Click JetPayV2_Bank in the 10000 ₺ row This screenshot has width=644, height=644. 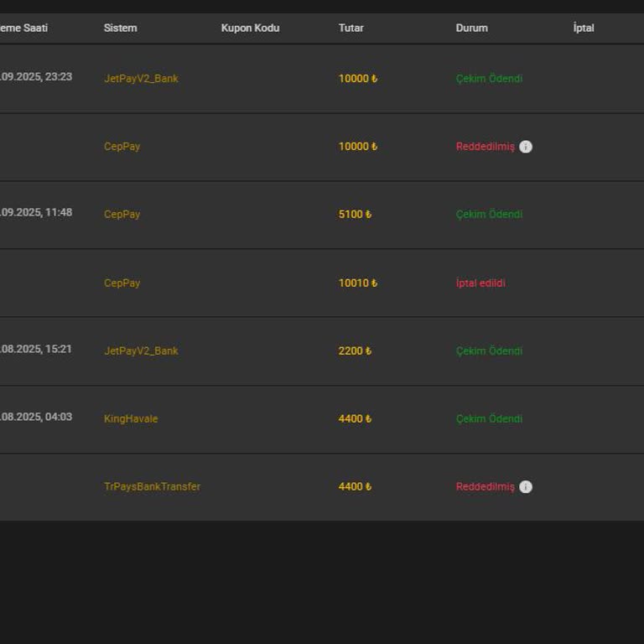(x=141, y=79)
